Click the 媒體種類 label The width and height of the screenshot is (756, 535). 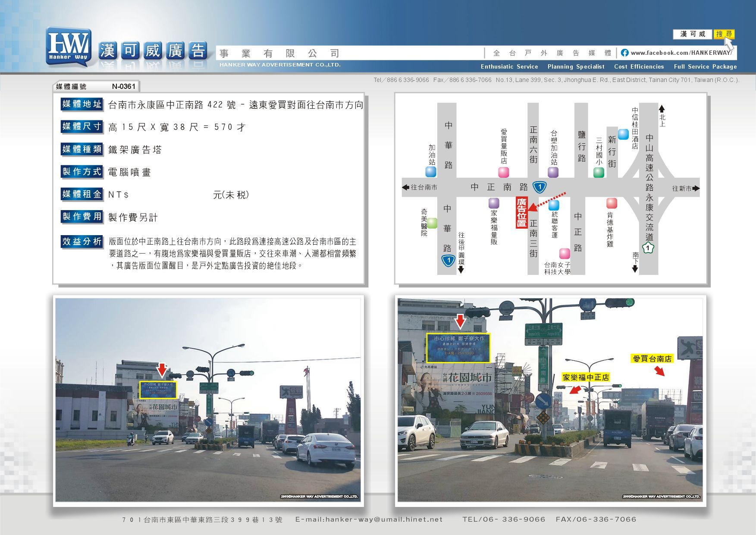click(x=82, y=149)
